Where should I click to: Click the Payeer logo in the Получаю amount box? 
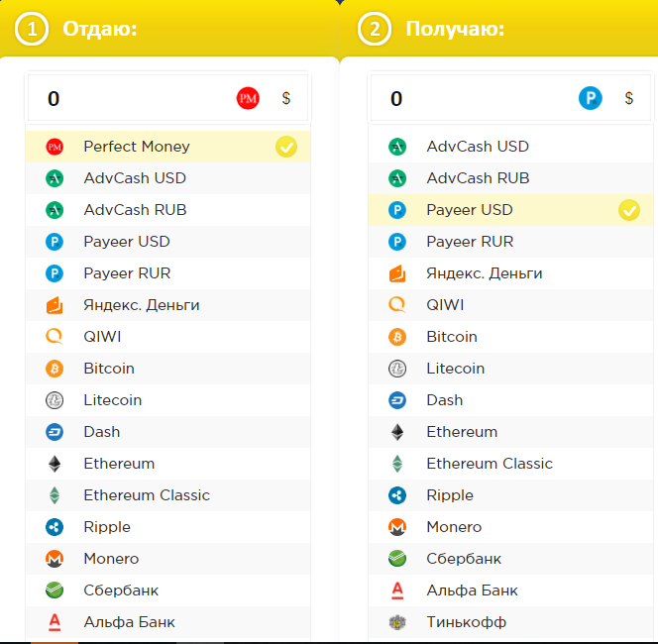point(591,98)
